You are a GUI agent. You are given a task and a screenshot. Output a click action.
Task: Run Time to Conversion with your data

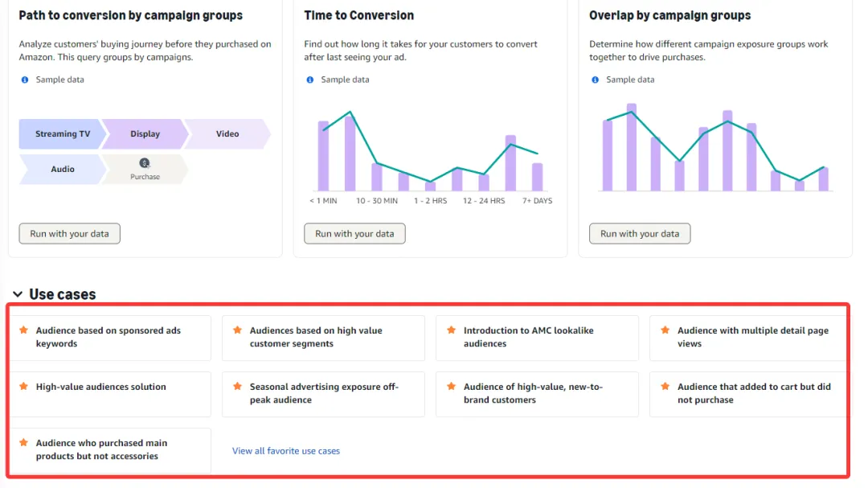(354, 234)
